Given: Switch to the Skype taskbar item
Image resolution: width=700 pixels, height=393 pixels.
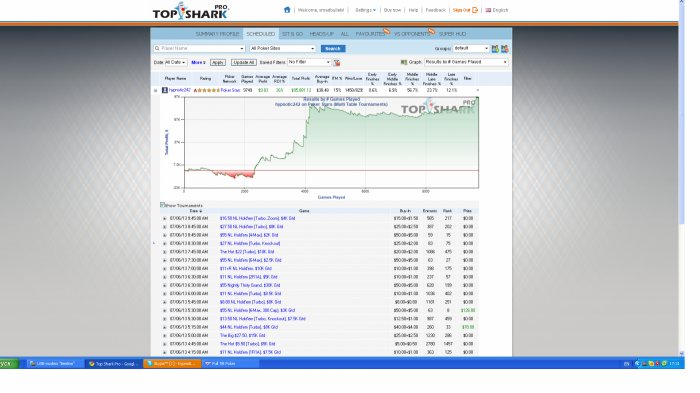Looking at the screenshot, I should pos(172,364).
